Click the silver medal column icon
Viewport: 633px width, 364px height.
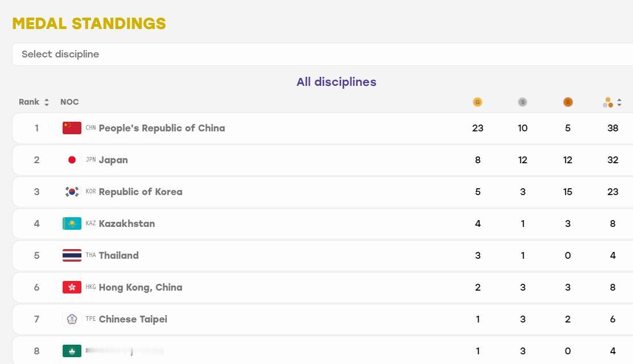coord(523,102)
